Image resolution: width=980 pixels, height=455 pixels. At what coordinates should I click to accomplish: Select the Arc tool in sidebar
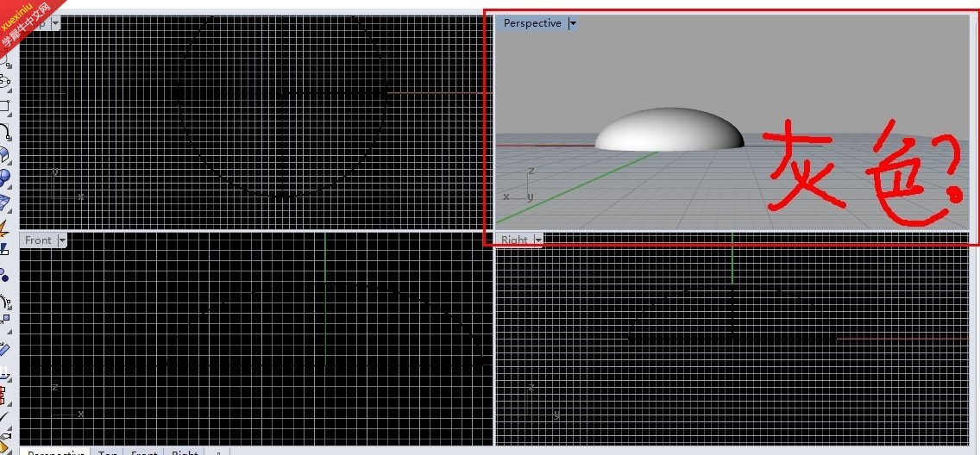(5, 130)
